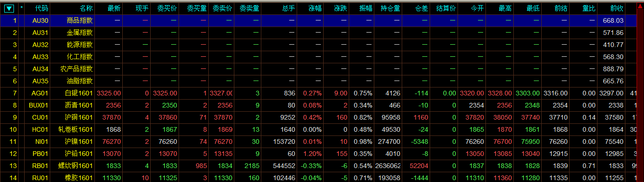
Task: Select the AU34 code cell
Action: point(40,69)
